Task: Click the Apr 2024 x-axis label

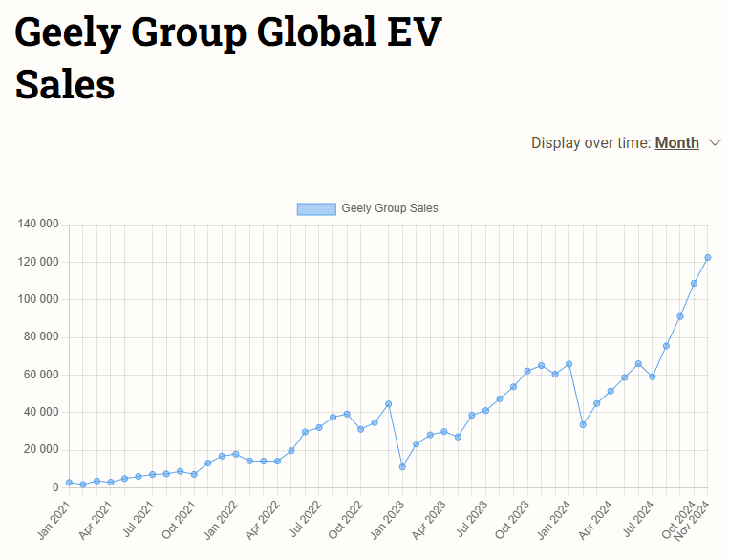Action: point(596,521)
